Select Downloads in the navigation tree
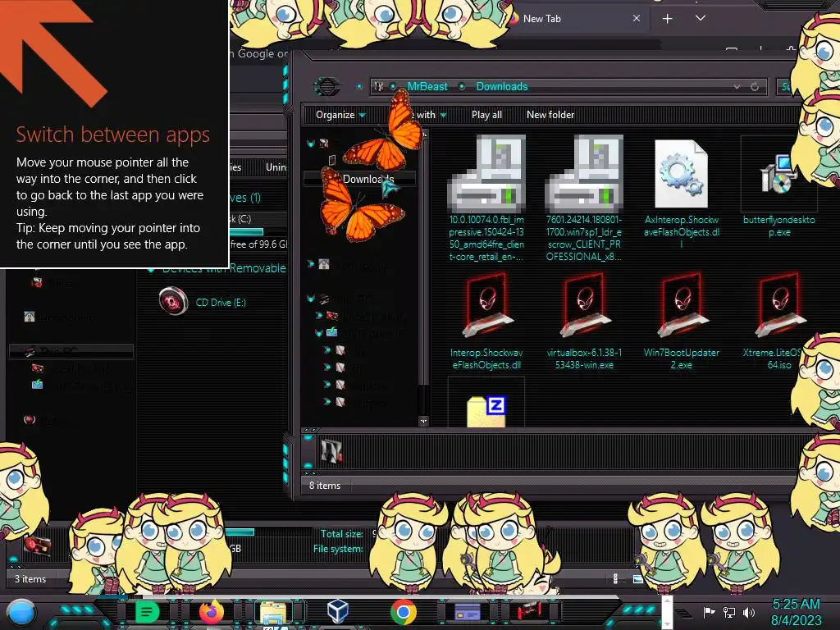This screenshot has width=840, height=630. pos(359,178)
